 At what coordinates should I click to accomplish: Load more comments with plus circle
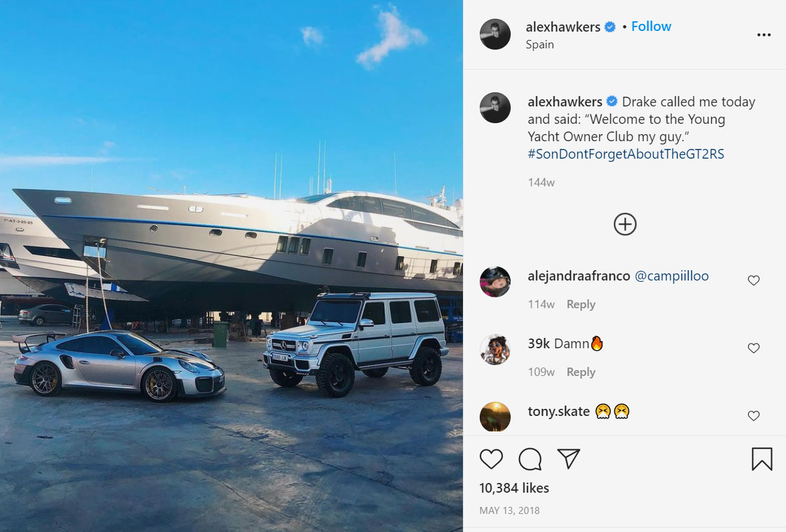tap(625, 224)
